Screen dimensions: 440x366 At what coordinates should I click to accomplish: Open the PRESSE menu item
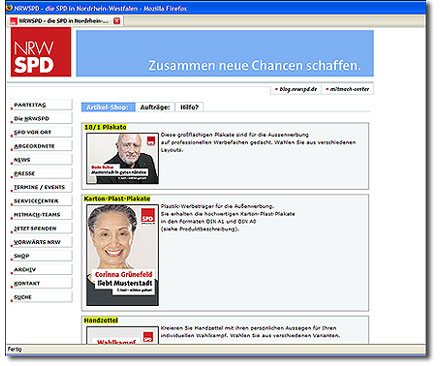(41, 173)
